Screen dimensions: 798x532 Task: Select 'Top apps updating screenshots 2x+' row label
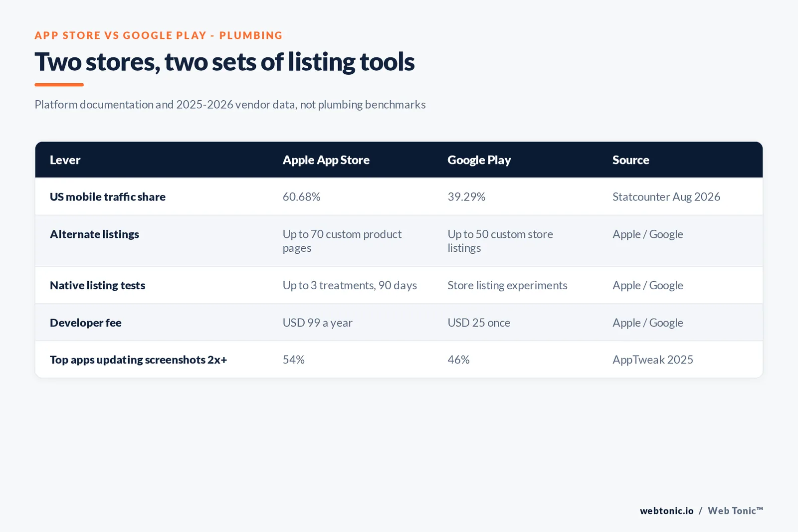(x=139, y=360)
